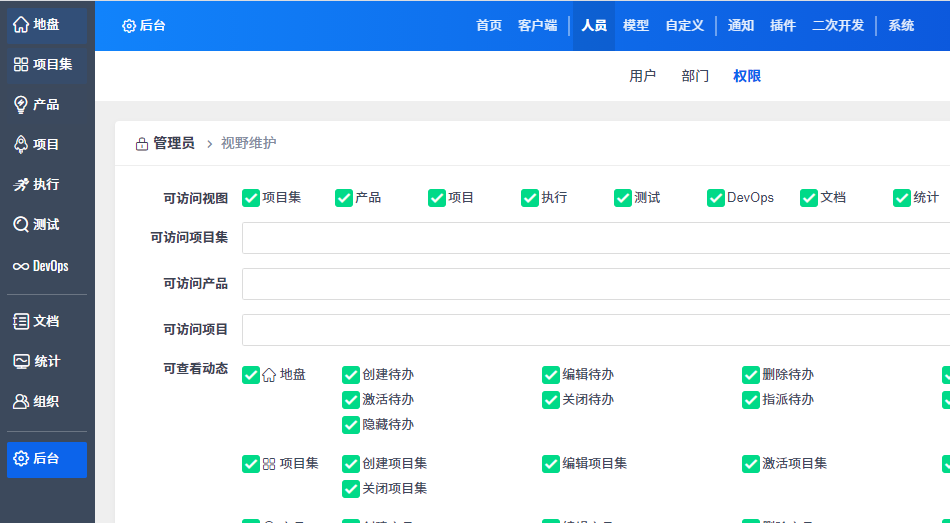Viewport: 950px width, 523px height.
Task: Expand the 可访问产品 selection box
Action: (595, 284)
